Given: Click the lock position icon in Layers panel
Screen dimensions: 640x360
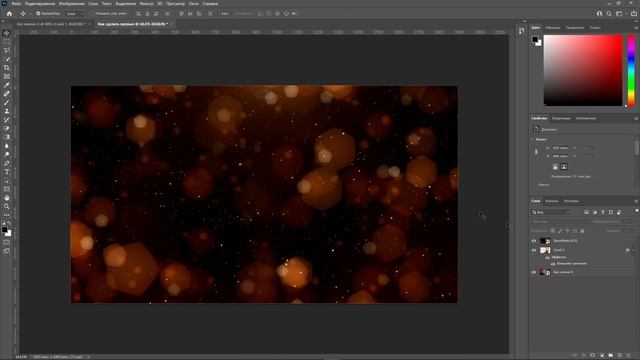Looking at the screenshot, I should (x=567, y=231).
